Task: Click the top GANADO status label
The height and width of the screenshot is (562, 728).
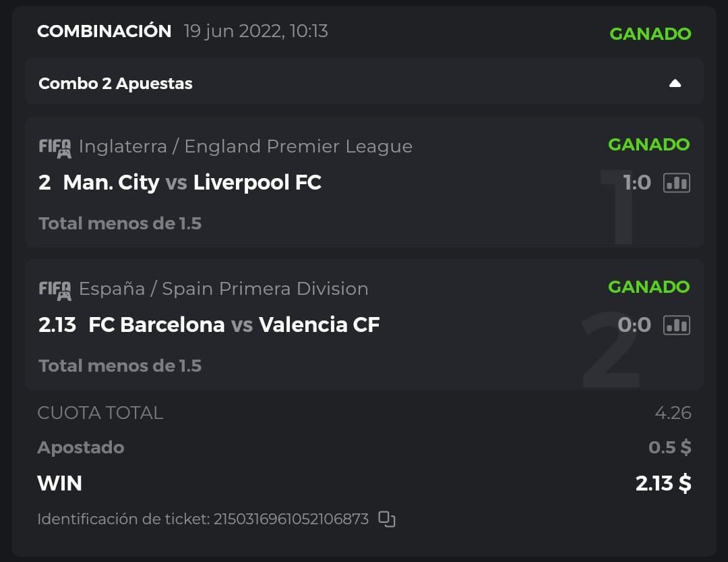Action: (x=650, y=34)
